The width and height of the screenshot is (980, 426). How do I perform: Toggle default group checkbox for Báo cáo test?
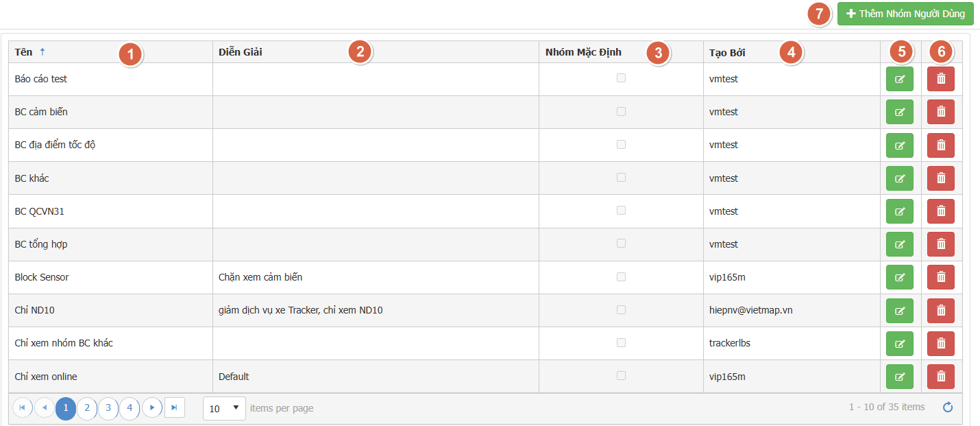(621, 78)
